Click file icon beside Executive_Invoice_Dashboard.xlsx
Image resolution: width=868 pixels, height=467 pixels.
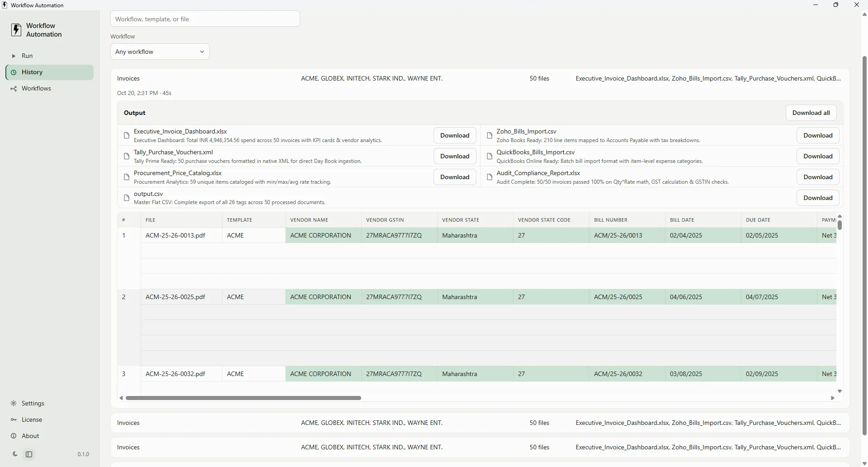(x=127, y=135)
